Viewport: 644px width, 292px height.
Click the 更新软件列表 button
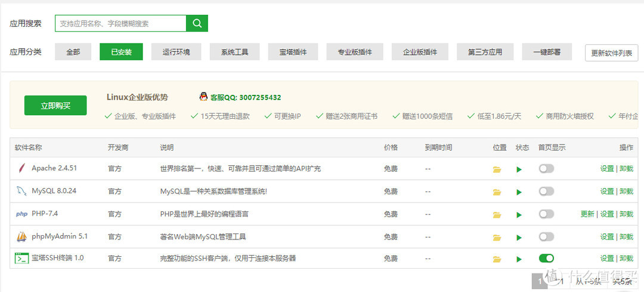click(612, 53)
